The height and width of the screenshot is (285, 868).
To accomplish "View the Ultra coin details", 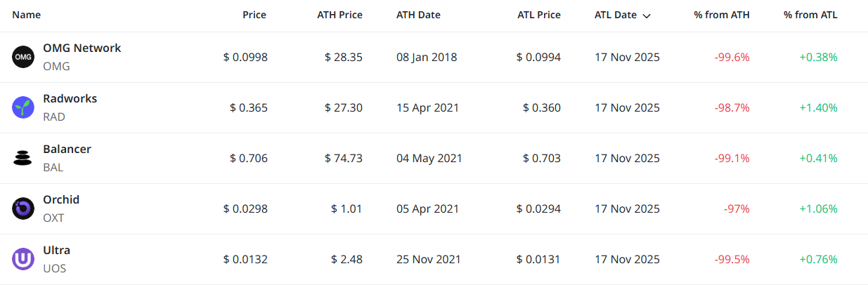I will point(56,251).
